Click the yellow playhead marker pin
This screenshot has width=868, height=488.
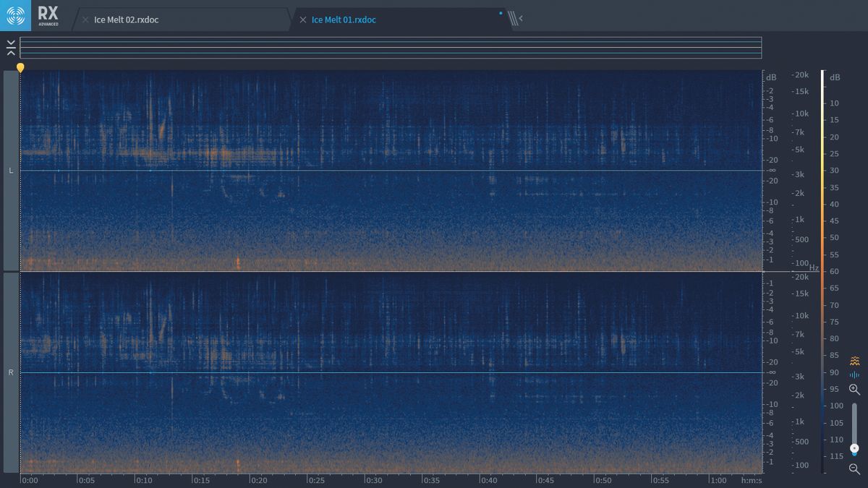click(20, 67)
